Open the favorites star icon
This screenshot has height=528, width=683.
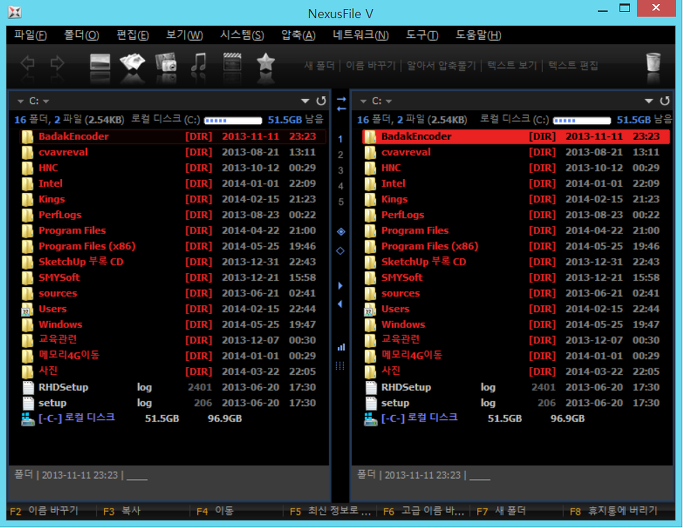click(x=265, y=62)
